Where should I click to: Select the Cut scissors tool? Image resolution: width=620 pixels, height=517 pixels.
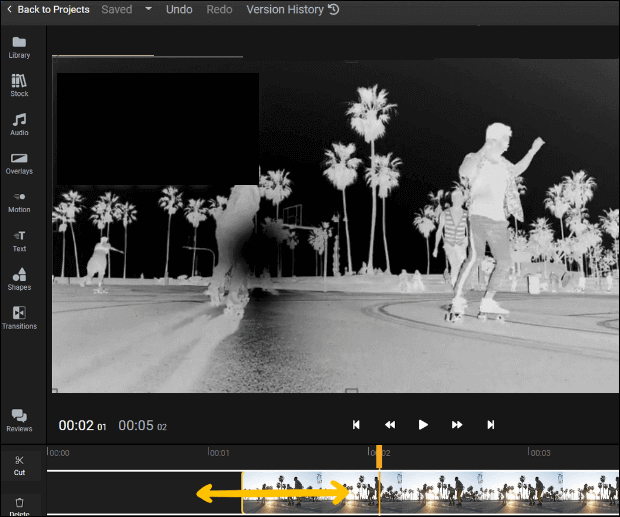(19, 465)
